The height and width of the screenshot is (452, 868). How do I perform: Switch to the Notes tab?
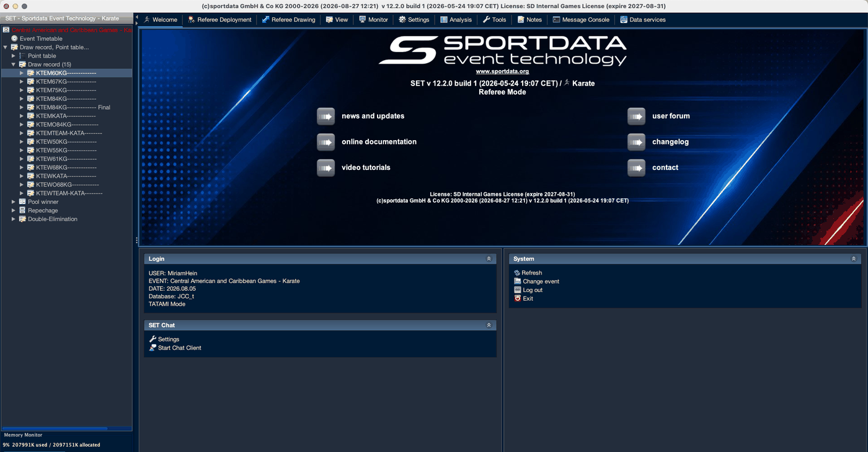529,20
